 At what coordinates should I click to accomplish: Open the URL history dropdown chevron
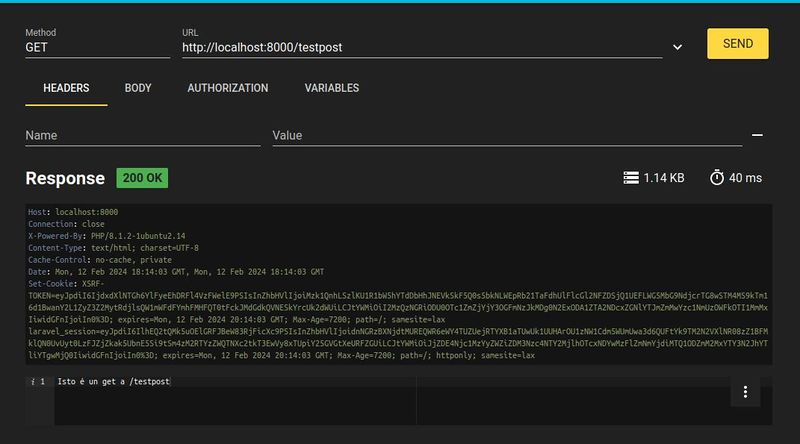click(677, 47)
